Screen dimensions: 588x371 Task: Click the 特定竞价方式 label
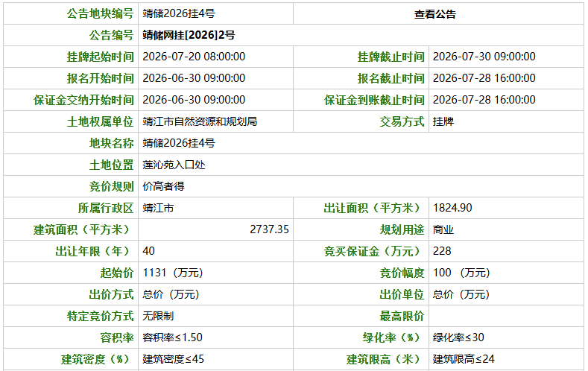[x=100, y=317]
